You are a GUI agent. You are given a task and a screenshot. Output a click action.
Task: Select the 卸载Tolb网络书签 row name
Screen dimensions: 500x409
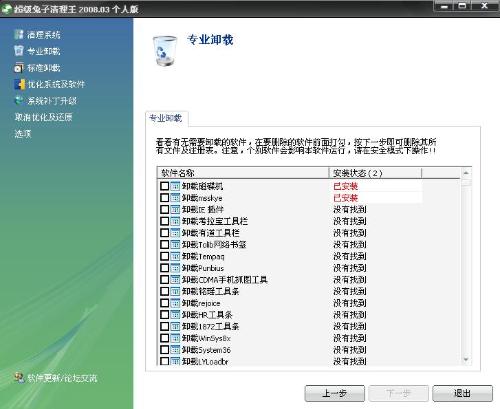tap(214, 245)
